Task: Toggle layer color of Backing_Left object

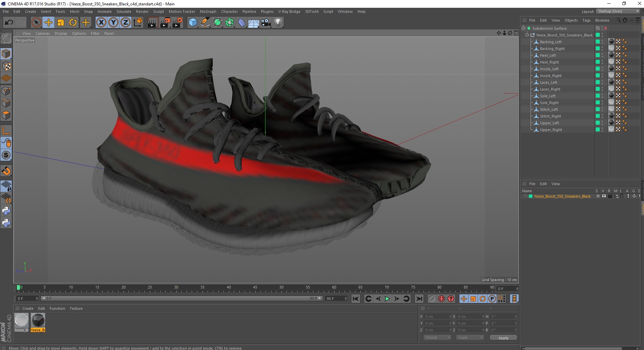Action: click(x=598, y=42)
